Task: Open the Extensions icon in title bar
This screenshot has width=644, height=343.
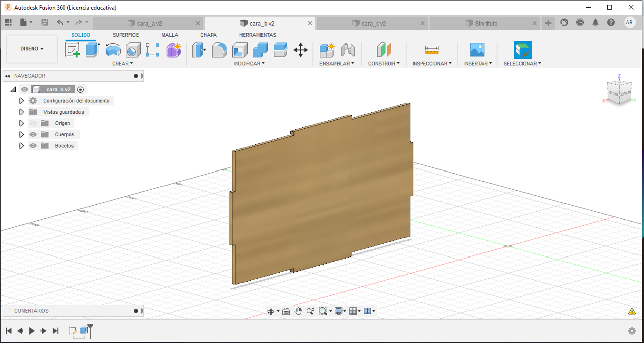Action: 564,22
